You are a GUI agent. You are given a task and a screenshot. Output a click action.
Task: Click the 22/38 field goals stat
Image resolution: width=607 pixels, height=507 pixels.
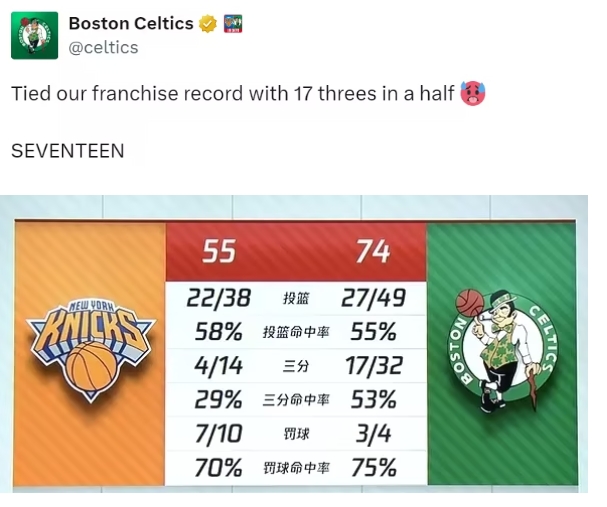219,298
